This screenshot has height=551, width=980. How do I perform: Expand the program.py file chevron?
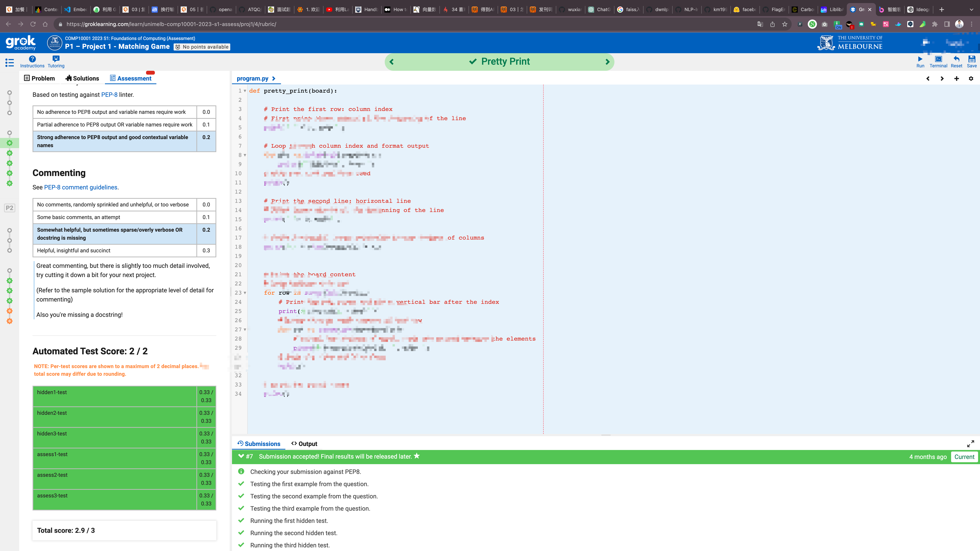274,79
